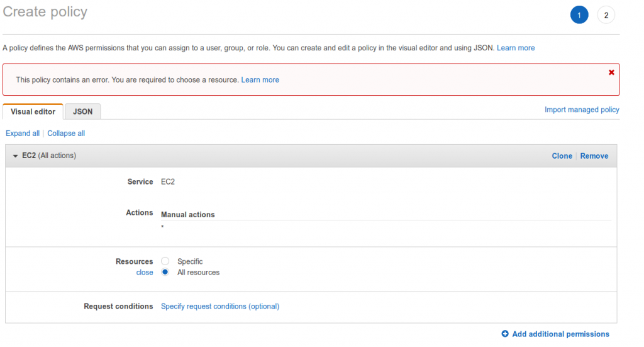Click the Manual actions heading
Image resolution: width=644 pixels, height=347 pixels.
pos(187,215)
